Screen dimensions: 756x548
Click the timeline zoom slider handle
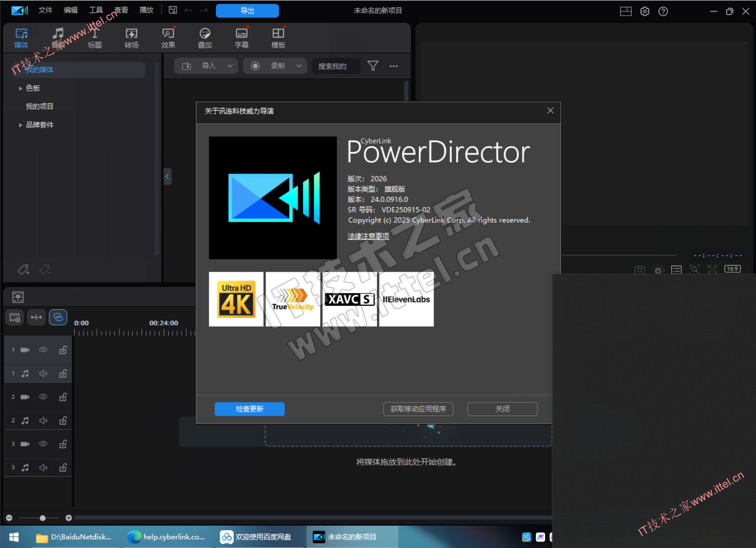click(43, 518)
